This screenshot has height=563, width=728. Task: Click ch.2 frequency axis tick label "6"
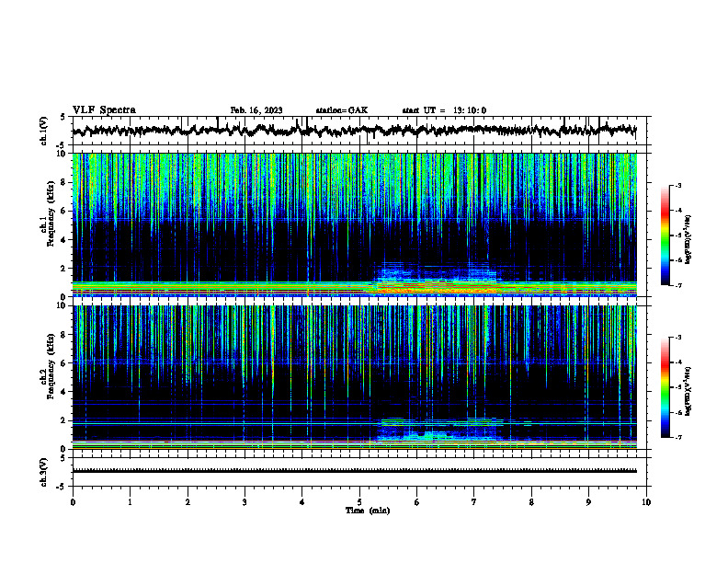pos(65,363)
